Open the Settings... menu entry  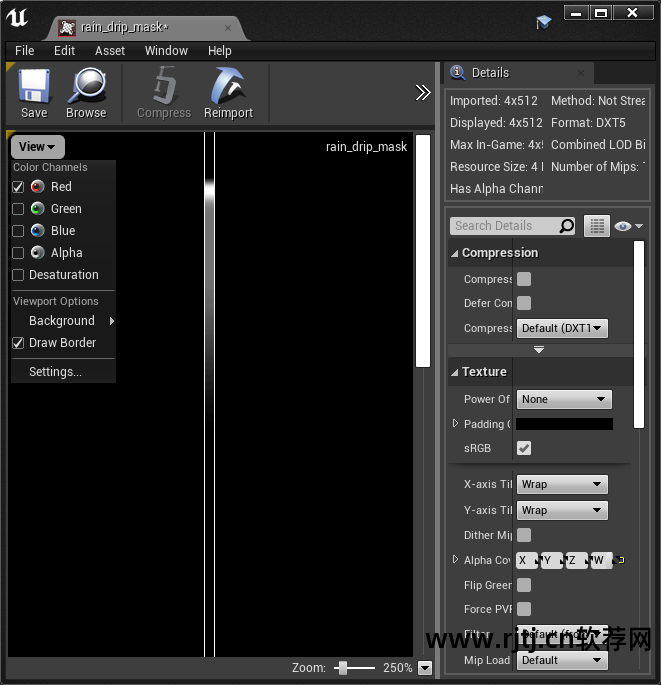[x=64, y=372]
